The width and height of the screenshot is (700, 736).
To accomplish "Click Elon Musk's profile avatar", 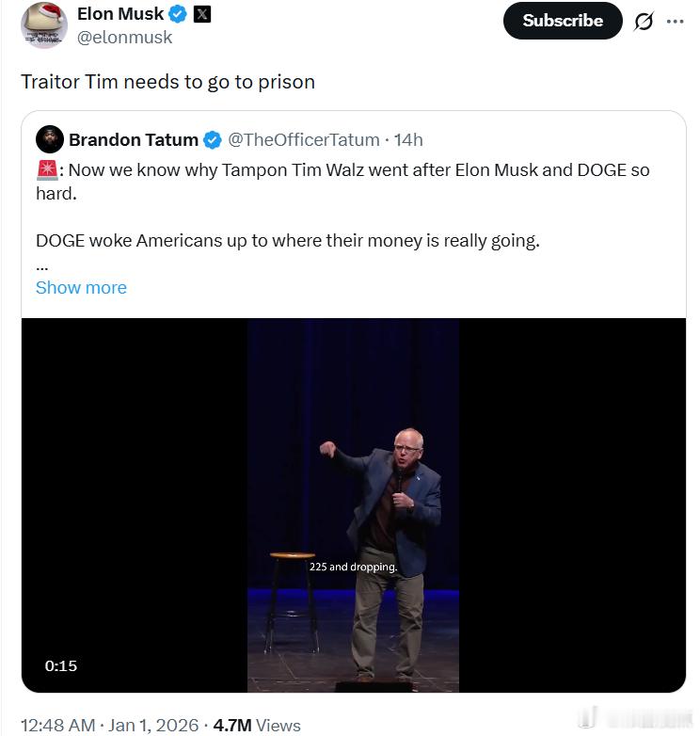I will (43, 25).
